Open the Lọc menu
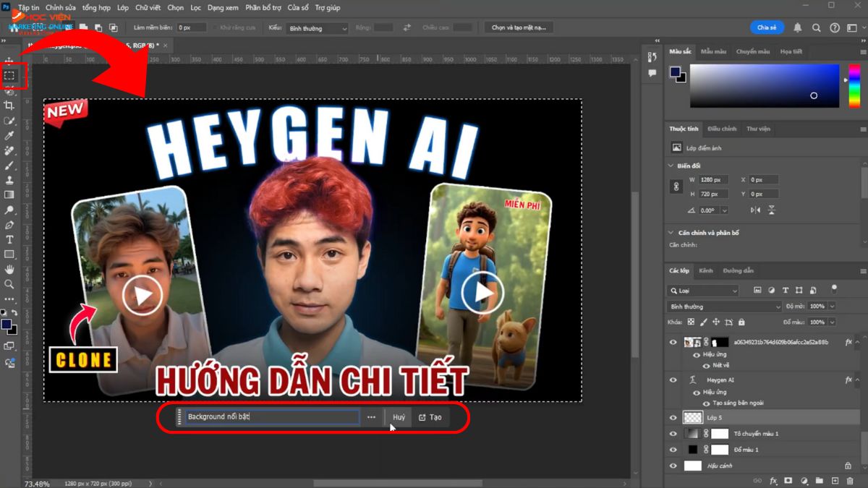Screen dimensions: 868x488 [x=195, y=7]
